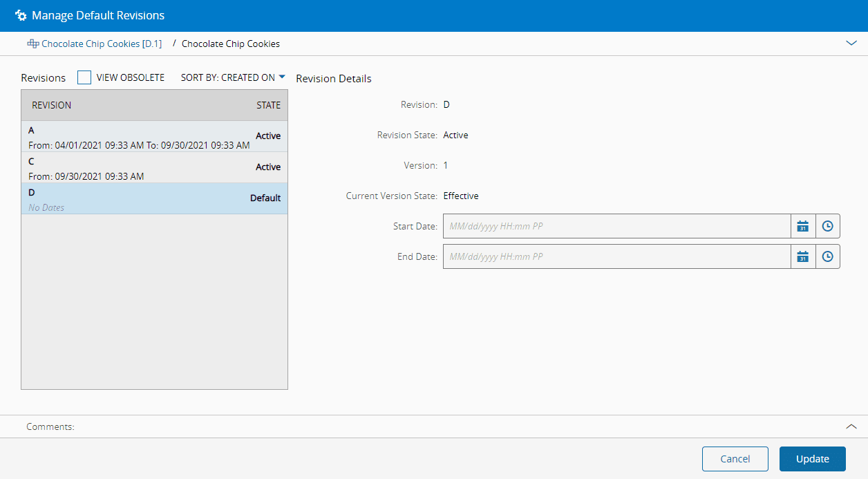Click the structure icon before Chocolate Chip Cookies [D.1]

pyautogui.click(x=32, y=44)
